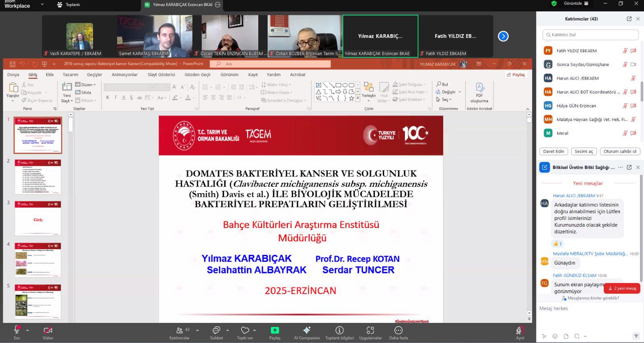644x343 pixels.
Task: Click the Daha fazla more options icon
Action: (x=398, y=331)
